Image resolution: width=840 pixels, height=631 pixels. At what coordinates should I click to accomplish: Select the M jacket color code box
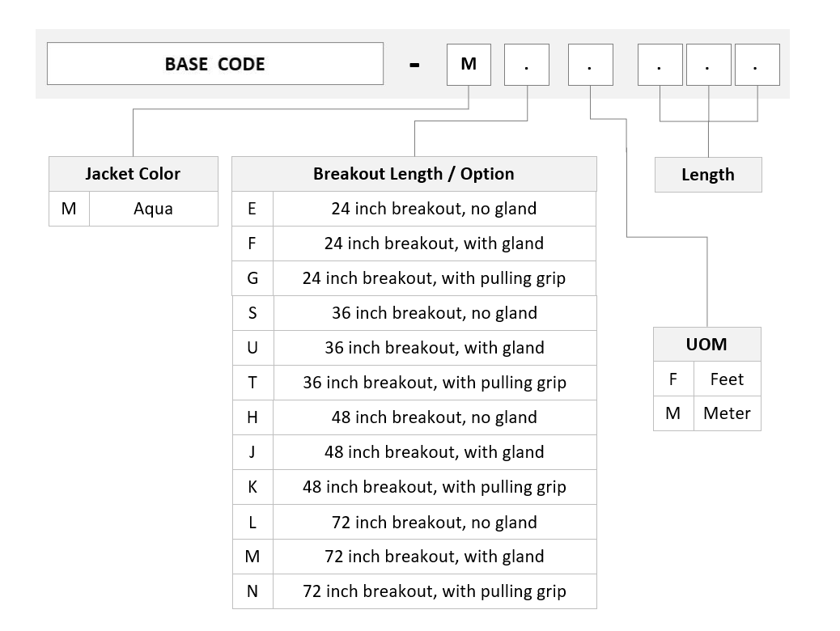click(x=469, y=64)
